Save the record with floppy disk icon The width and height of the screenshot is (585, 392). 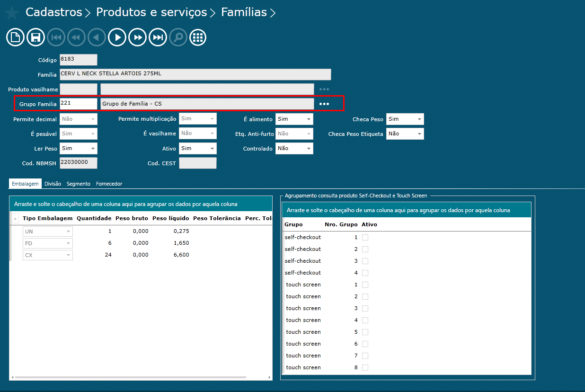pyautogui.click(x=35, y=37)
